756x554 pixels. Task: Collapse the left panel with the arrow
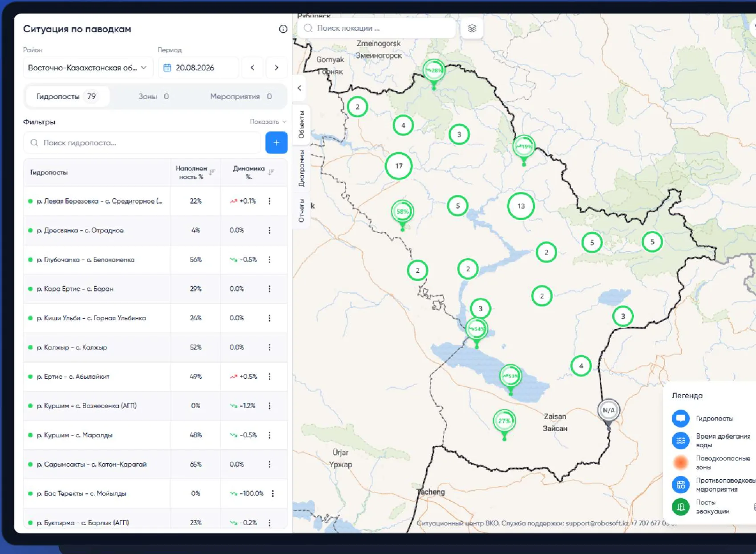coord(299,88)
